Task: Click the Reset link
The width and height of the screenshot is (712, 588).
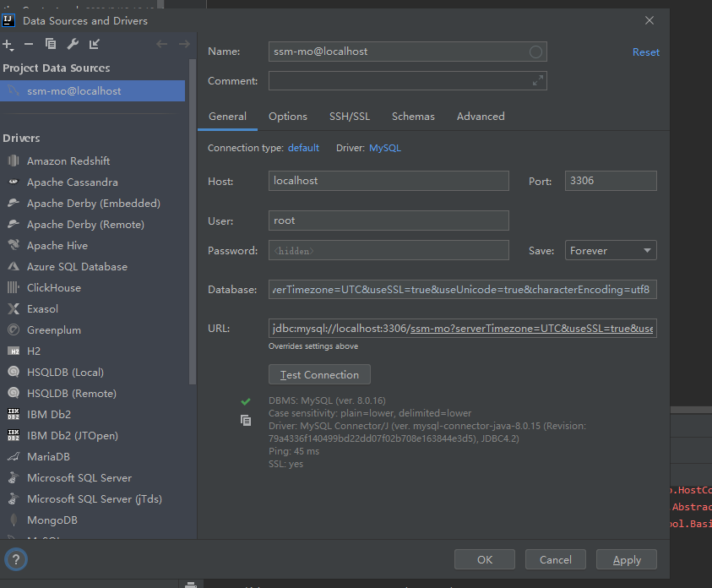Action: [646, 52]
